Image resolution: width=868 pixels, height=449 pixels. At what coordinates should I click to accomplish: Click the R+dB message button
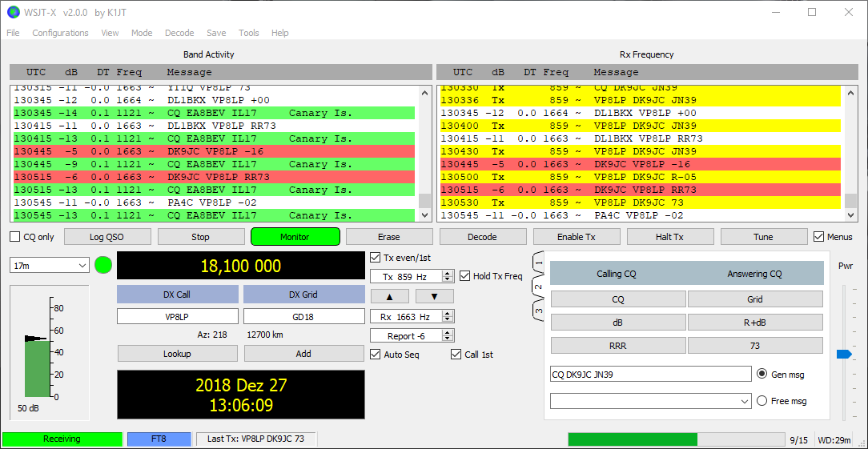tap(755, 323)
